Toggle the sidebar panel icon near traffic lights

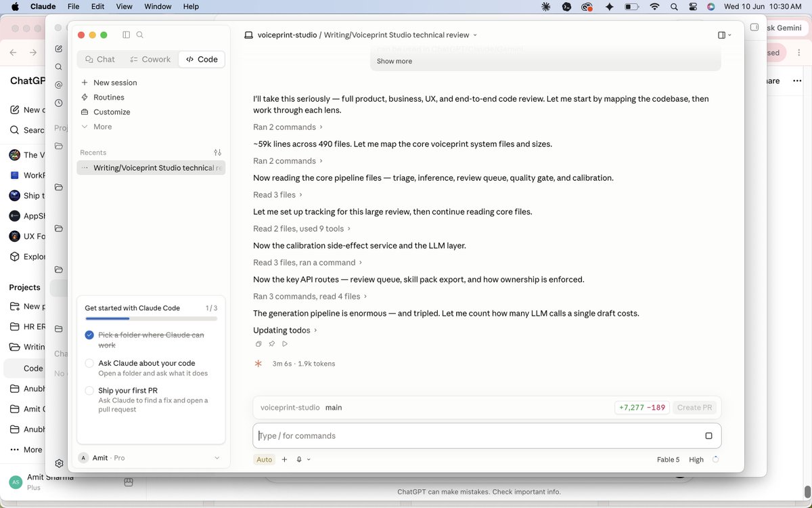coord(126,35)
